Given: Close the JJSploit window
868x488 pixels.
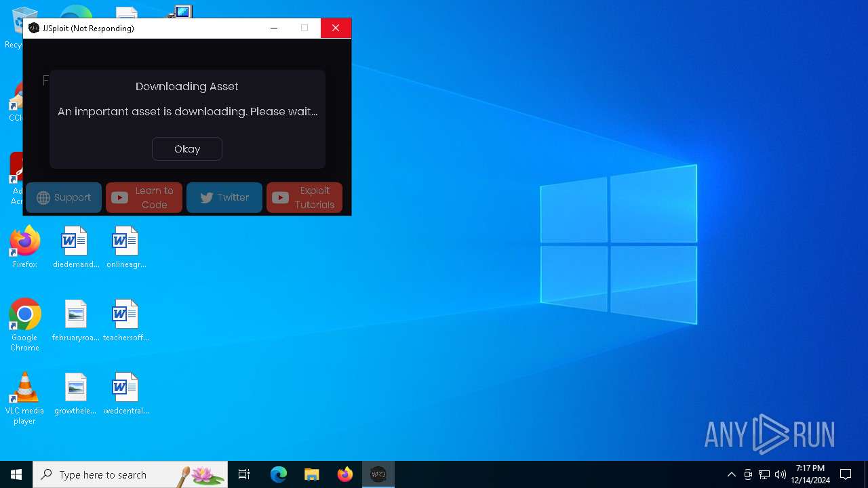Looking at the screenshot, I should [336, 28].
